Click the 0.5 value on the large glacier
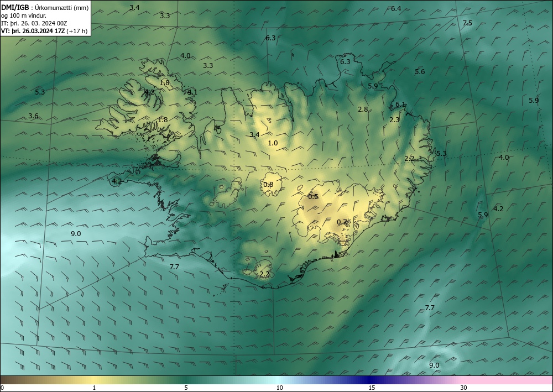Screen dimensions: 553x392 click(x=313, y=197)
